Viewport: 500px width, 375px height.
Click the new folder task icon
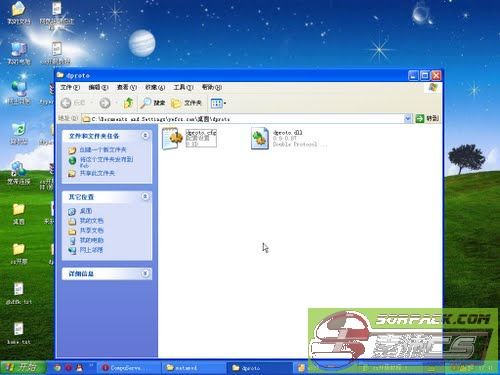coord(72,150)
